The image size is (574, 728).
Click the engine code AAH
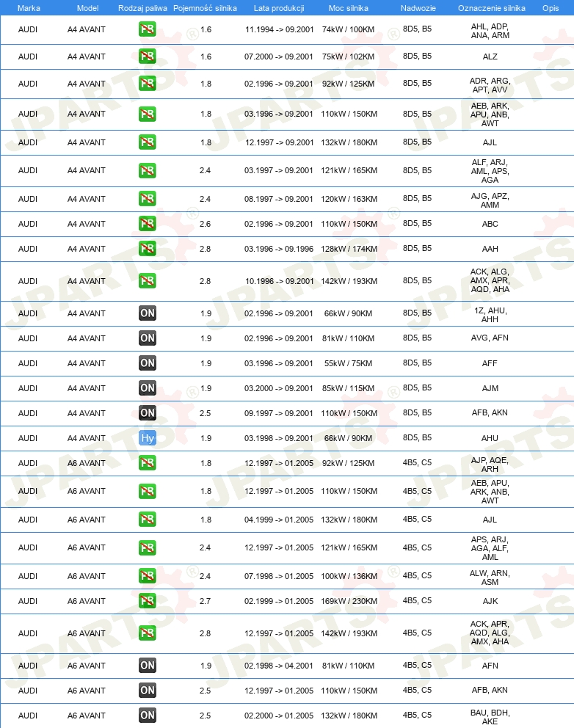click(490, 249)
